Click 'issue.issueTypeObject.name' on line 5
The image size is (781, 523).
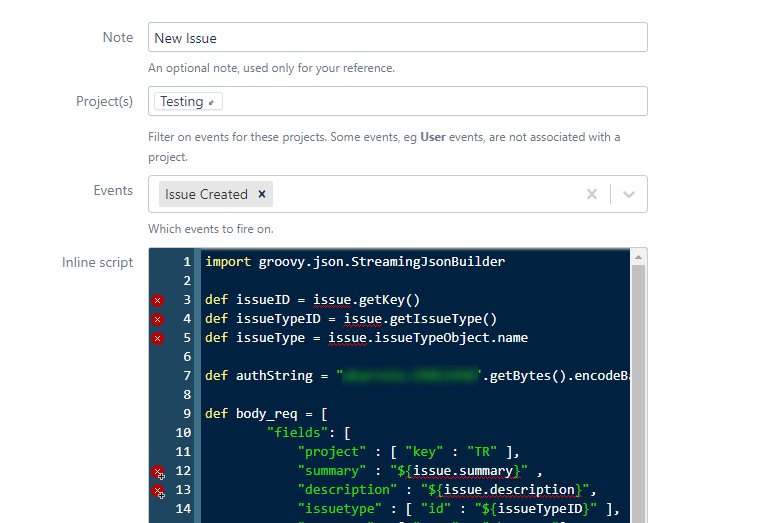(x=427, y=338)
